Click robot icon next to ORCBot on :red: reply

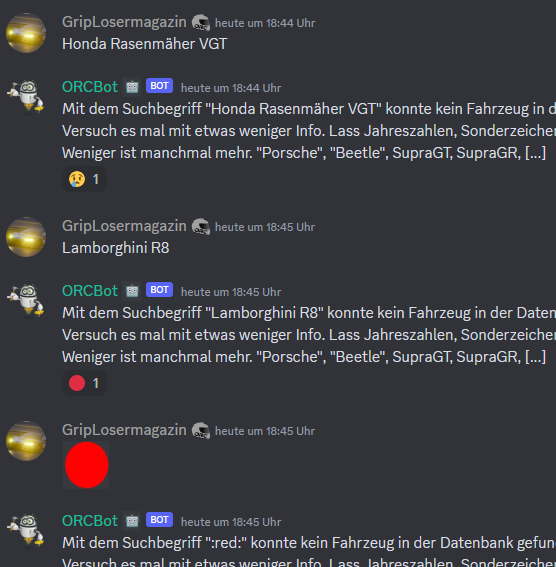click(x=132, y=521)
